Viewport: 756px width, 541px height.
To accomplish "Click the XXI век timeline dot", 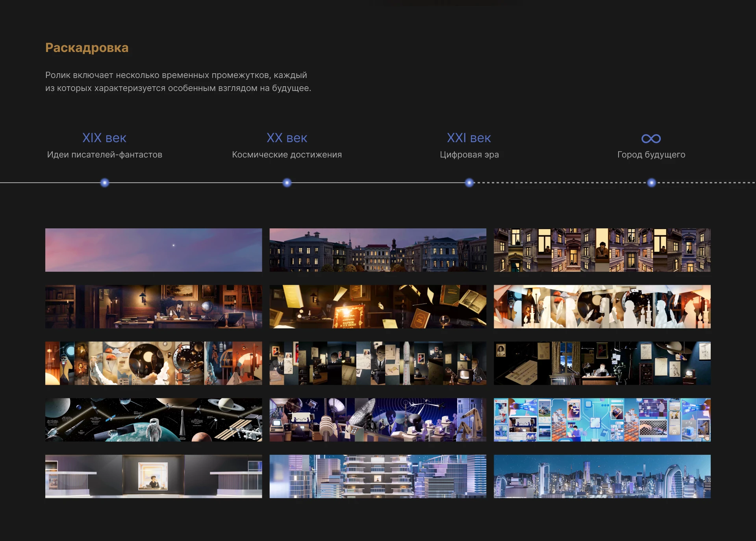I will (x=469, y=183).
